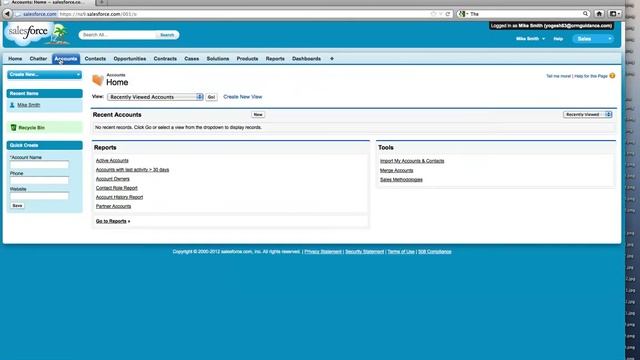This screenshot has width=640, height=360.
Task: Click the Website input field
Action: pos(39,196)
